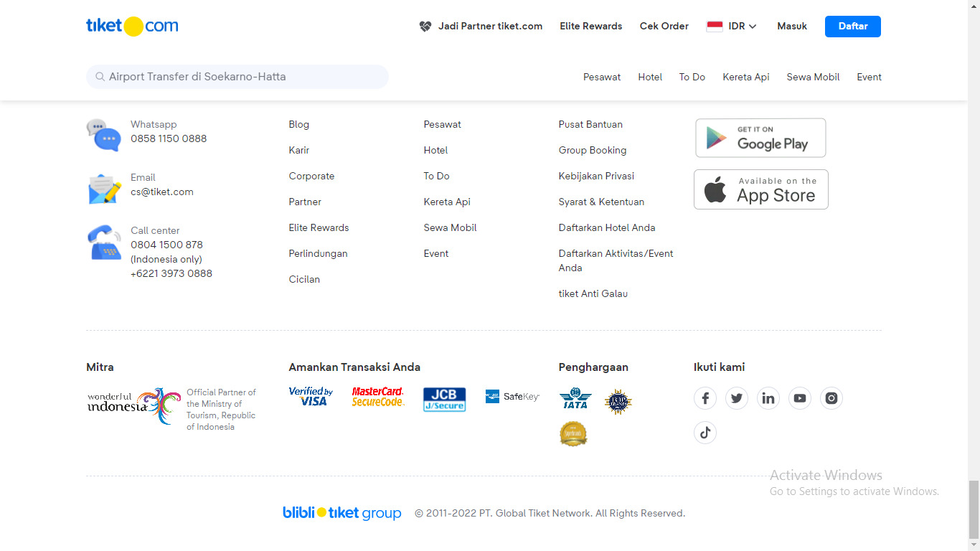980x551 pixels.
Task: Open the YouTube channel icon
Action: click(800, 398)
